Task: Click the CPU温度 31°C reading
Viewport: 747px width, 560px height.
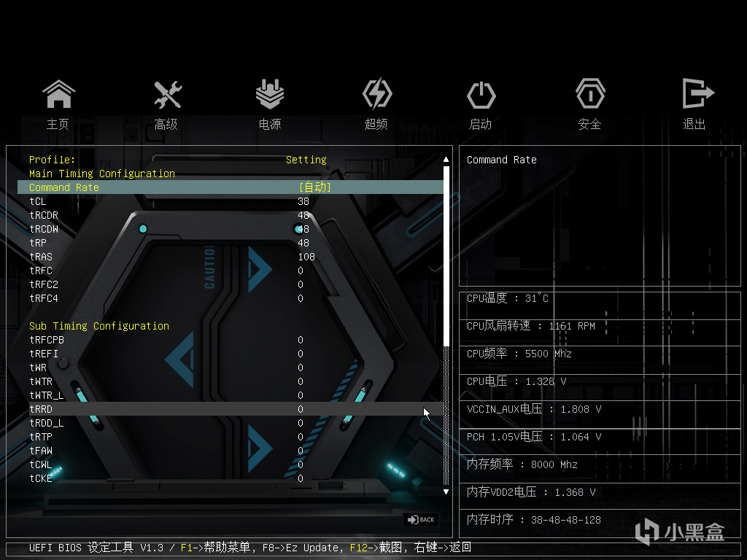Action: click(508, 298)
